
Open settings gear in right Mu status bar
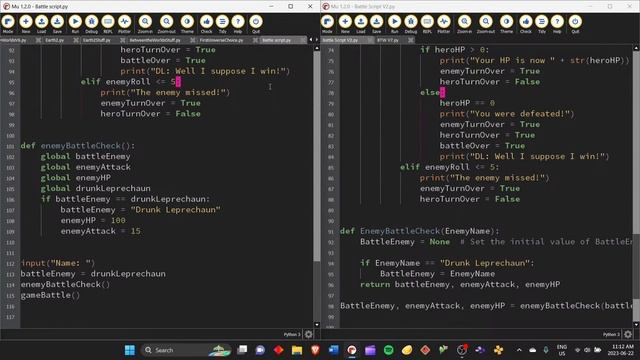pos(628,334)
